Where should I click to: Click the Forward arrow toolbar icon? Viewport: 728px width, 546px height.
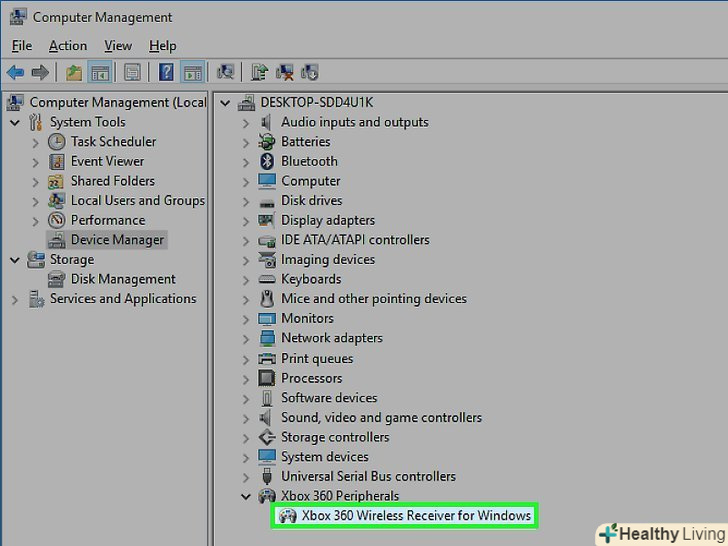[x=40, y=72]
